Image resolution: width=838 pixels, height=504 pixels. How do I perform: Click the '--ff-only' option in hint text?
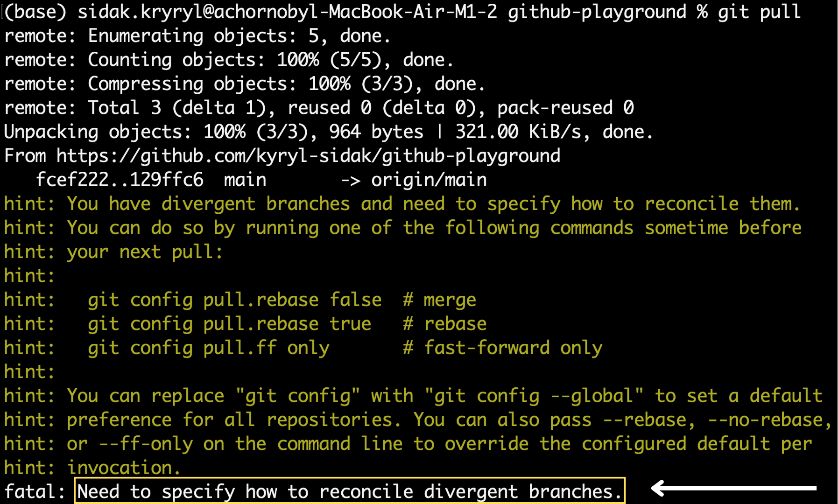pyautogui.click(x=146, y=444)
